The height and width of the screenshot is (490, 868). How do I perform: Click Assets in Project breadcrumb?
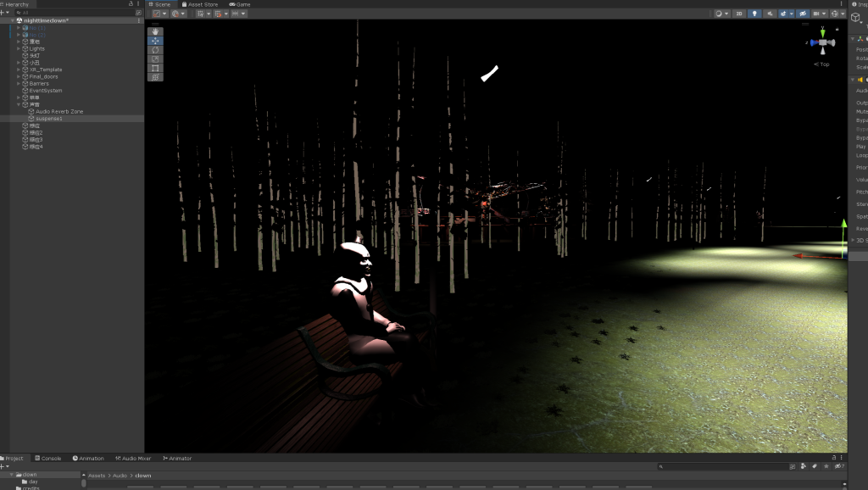pyautogui.click(x=97, y=476)
